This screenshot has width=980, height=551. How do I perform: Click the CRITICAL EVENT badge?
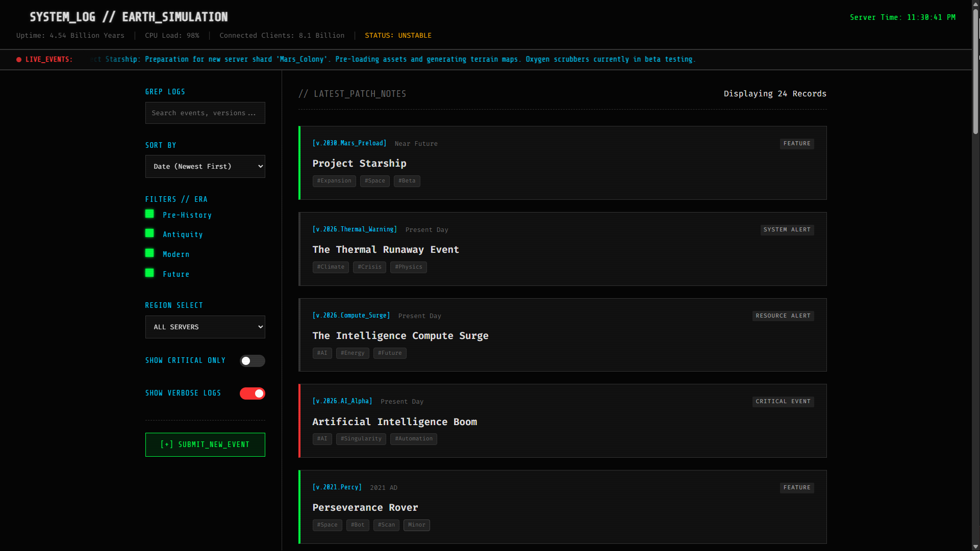click(783, 402)
